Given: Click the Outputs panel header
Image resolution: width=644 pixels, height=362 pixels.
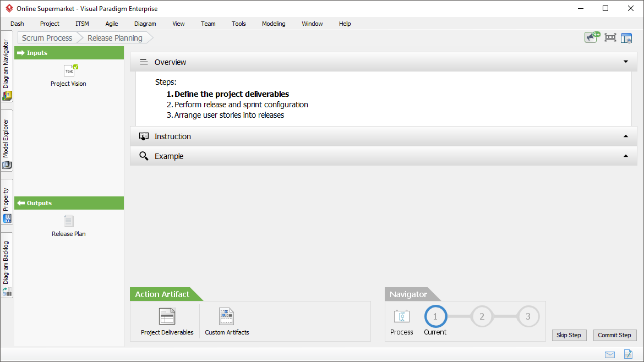Looking at the screenshot, I should 69,203.
